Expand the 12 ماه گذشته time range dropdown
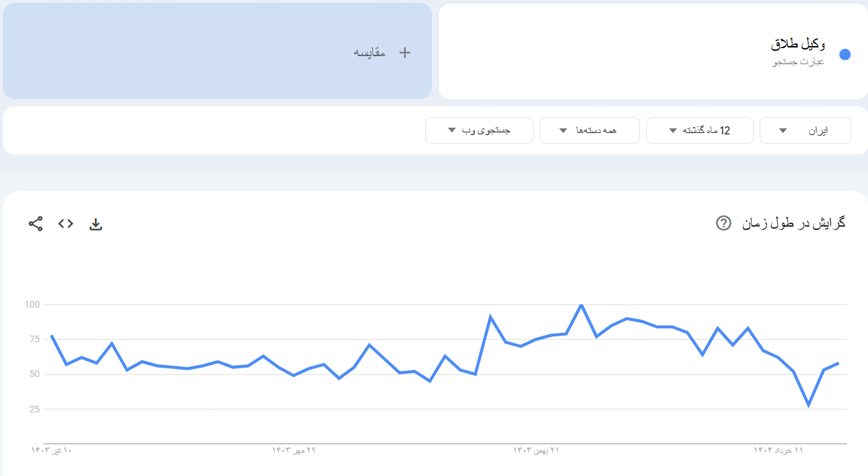 click(x=699, y=130)
